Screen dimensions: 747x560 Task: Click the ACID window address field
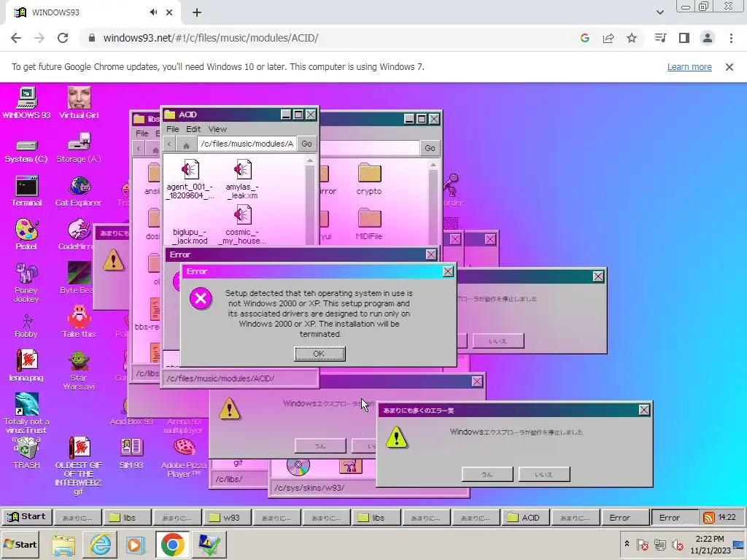pyautogui.click(x=247, y=144)
